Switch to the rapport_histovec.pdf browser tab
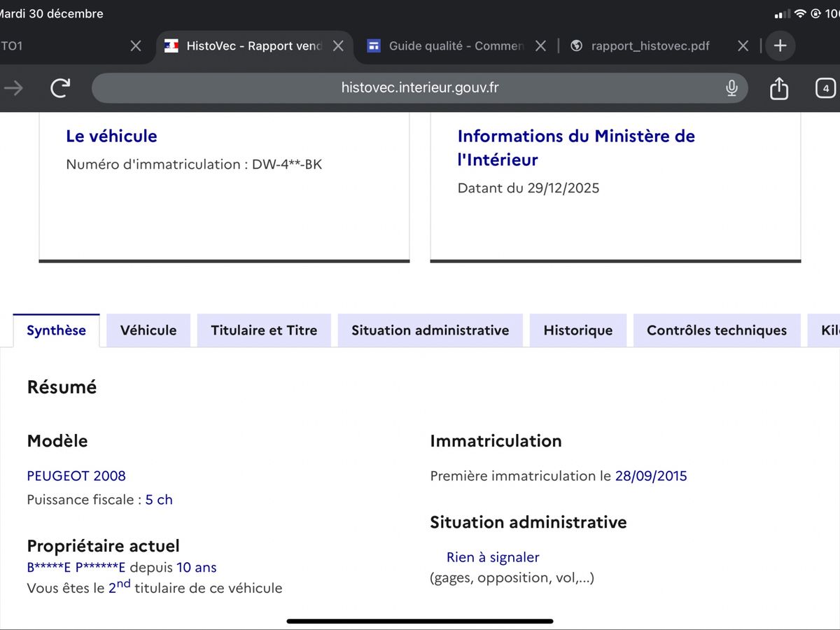The height and width of the screenshot is (630, 840). (650, 46)
